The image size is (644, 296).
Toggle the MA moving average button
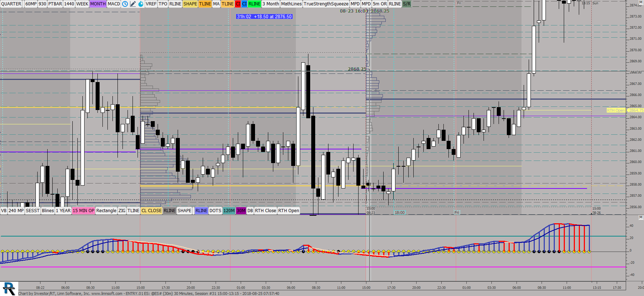[x=216, y=4]
